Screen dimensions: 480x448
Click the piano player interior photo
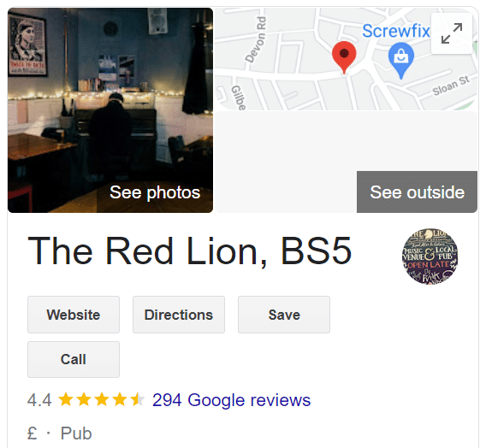110,110
